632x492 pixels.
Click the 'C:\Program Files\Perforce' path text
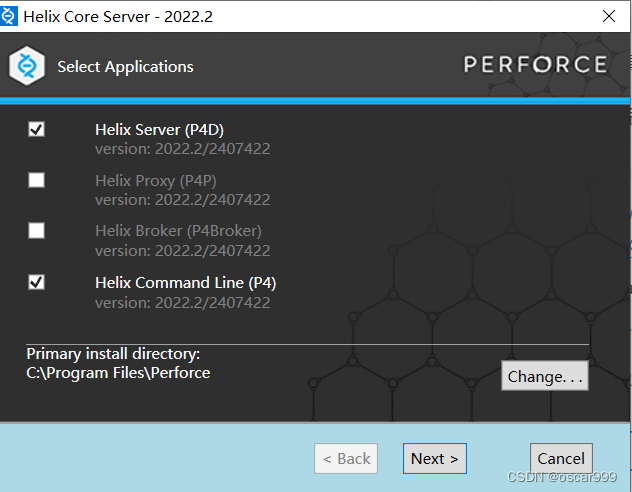point(118,373)
